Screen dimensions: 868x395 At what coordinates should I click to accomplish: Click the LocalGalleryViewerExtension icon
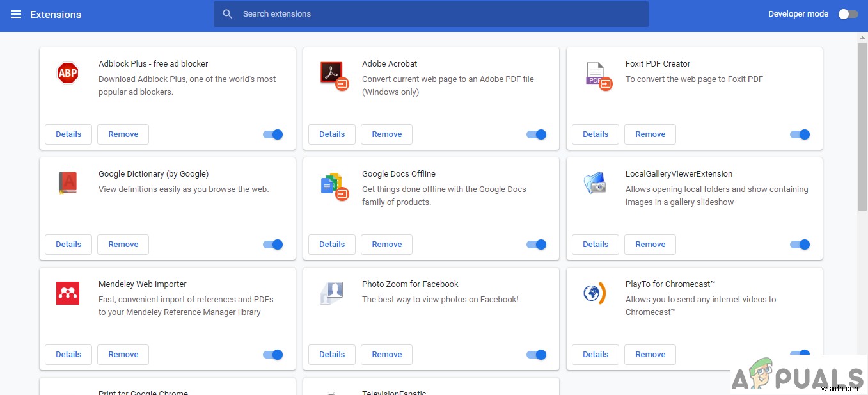coord(596,184)
